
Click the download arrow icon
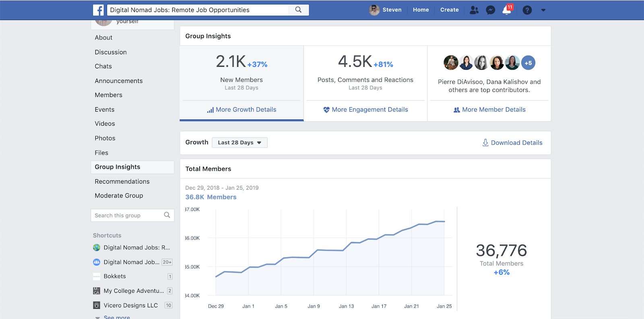click(485, 143)
